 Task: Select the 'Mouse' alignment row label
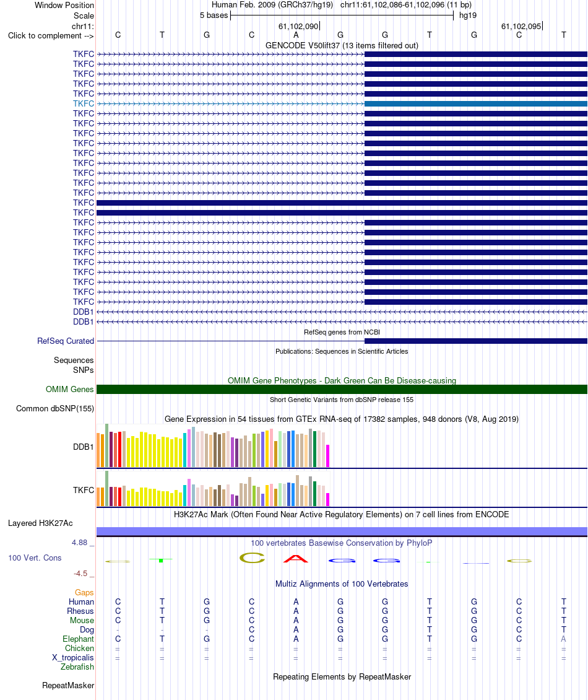point(82,621)
